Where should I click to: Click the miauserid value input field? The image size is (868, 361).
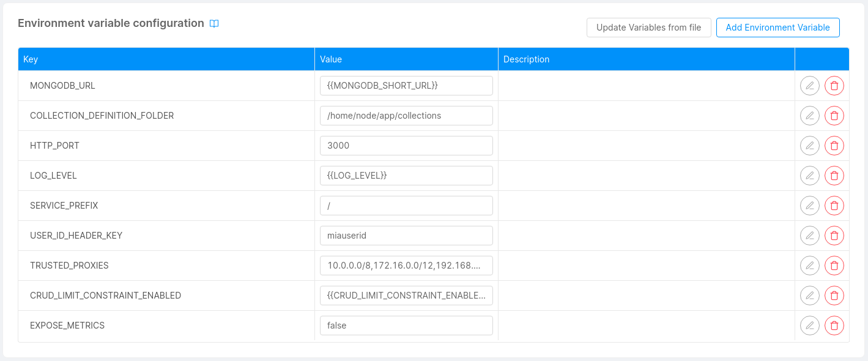coord(406,236)
